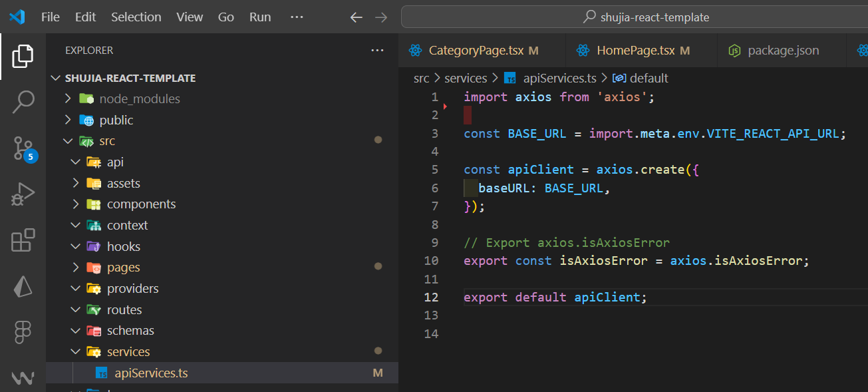
Task: Open the Figma extension in the activity bar
Action: [23, 332]
